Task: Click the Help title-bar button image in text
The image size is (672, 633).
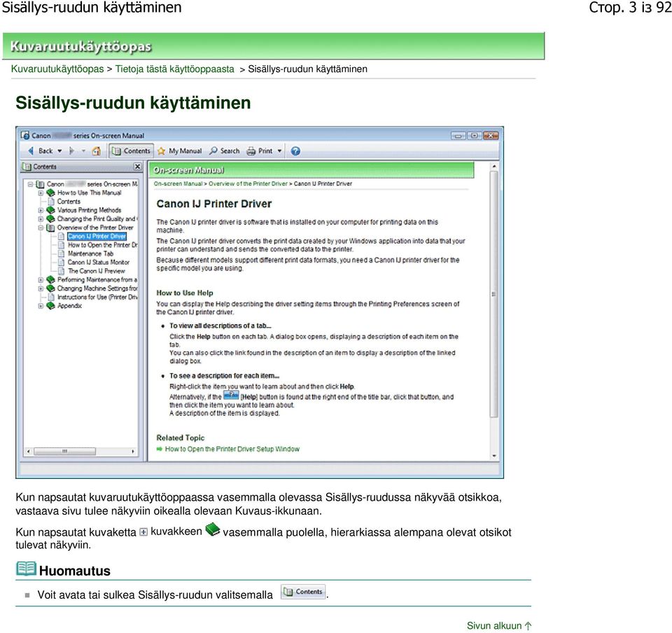Action: (x=231, y=395)
